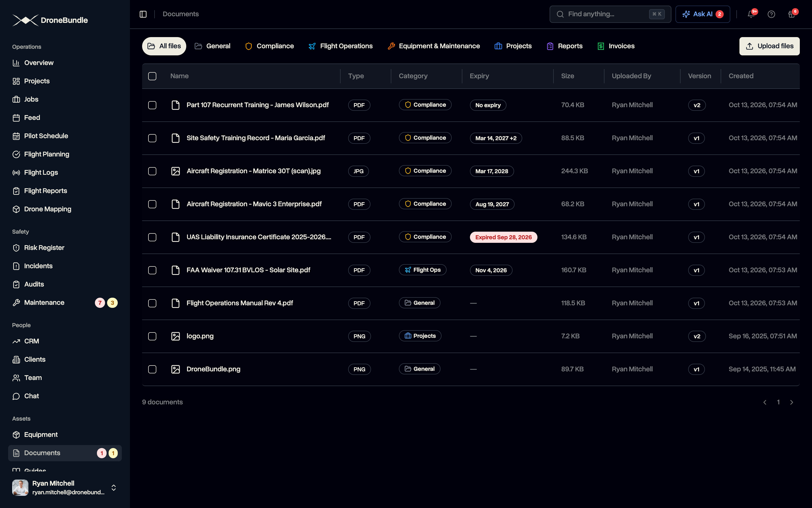Screen dimensions: 812x508
Task: Check the logo.png row checkbox
Action: tap(152, 336)
